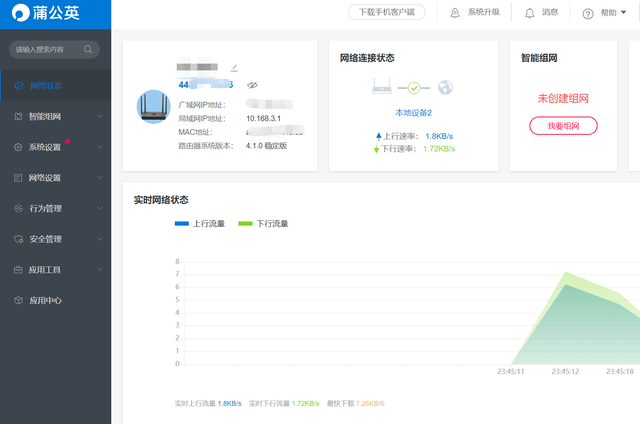Screen dimensions: 640x424
Task: Open the 智能组网 sidebar menu
Action: (x=56, y=116)
